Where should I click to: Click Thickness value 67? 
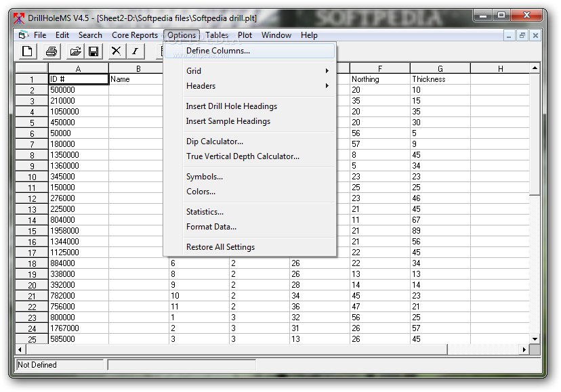[440, 219]
